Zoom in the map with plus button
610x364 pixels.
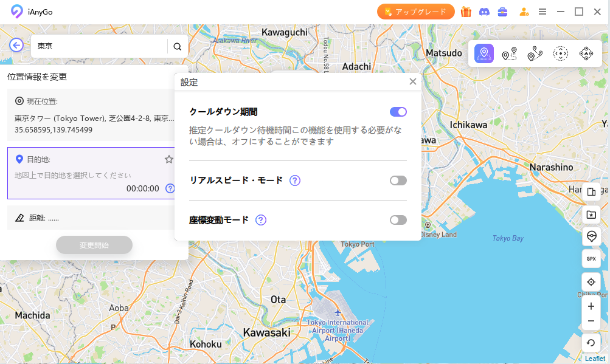(591, 306)
